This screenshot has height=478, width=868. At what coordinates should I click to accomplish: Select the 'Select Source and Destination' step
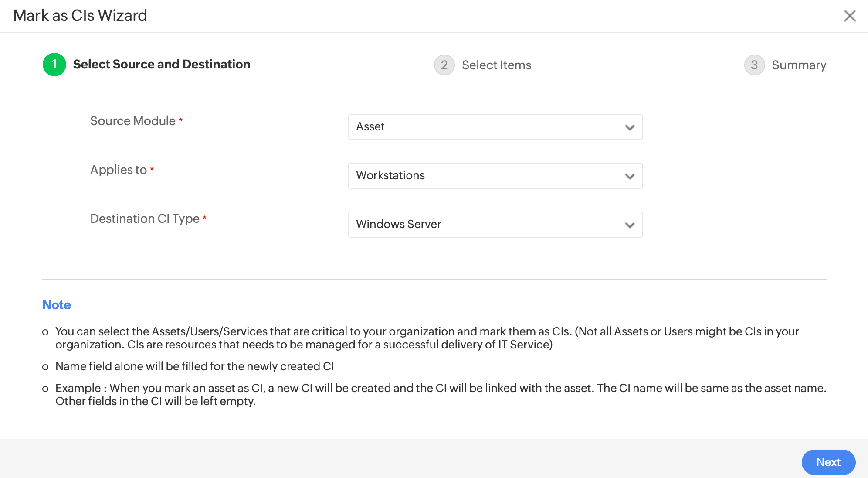coord(161,65)
